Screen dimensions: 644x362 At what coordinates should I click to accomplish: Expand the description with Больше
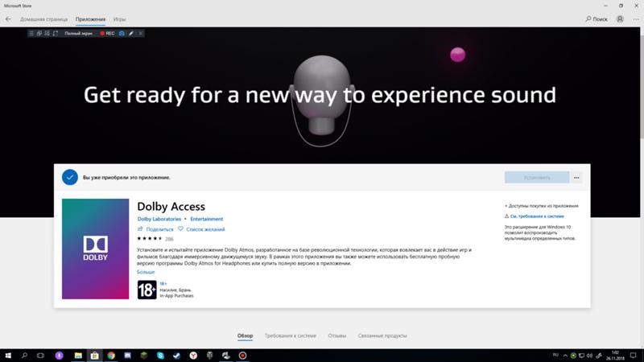pyautogui.click(x=146, y=272)
